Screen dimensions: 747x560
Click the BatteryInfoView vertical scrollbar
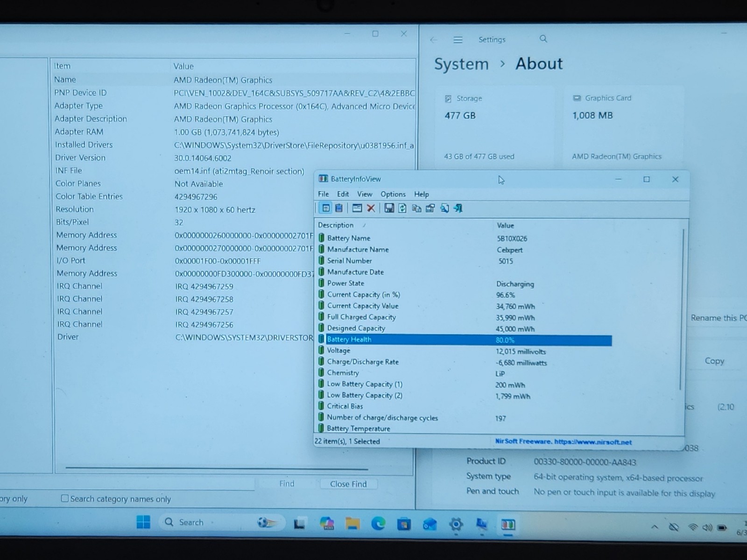coord(682,309)
